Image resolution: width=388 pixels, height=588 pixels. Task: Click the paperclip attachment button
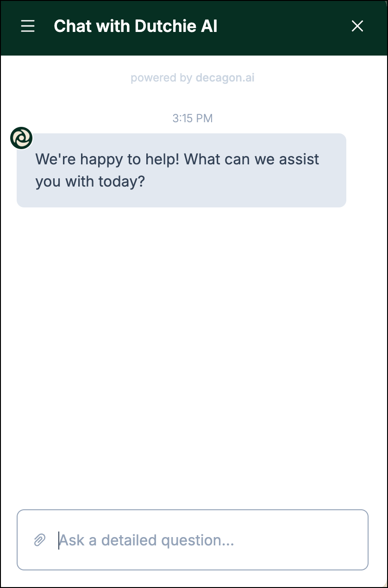point(40,540)
